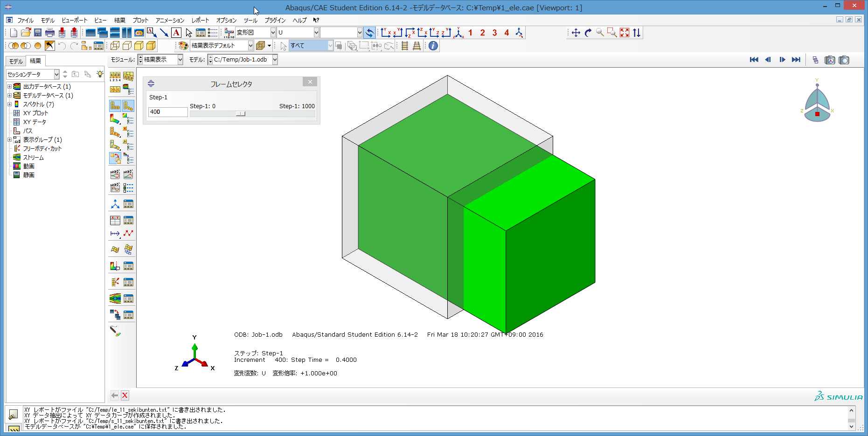
Task: Click the XY view orientation icon
Action: pyautogui.click(x=385, y=33)
